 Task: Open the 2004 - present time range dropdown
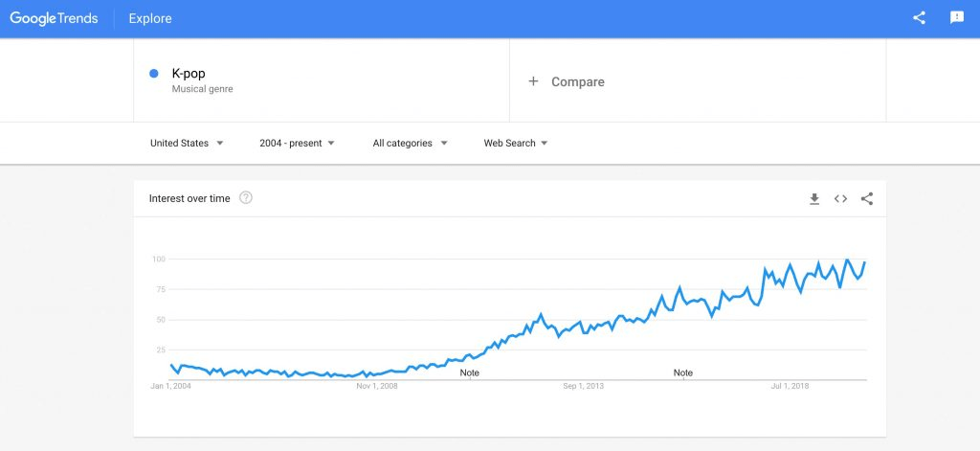click(x=297, y=144)
